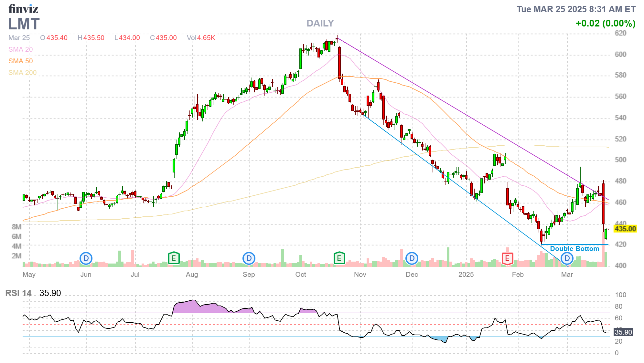This screenshot has width=644, height=363.
Task: Click the green earnings marker in October
Action: tap(339, 258)
